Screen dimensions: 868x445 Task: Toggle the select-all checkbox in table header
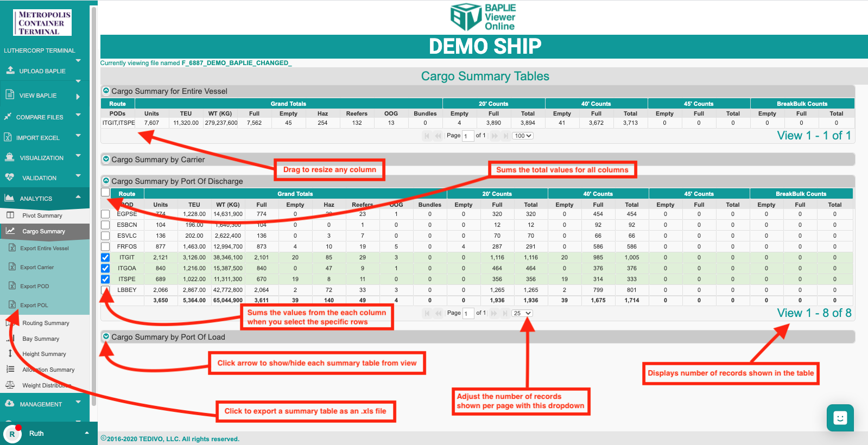105,192
